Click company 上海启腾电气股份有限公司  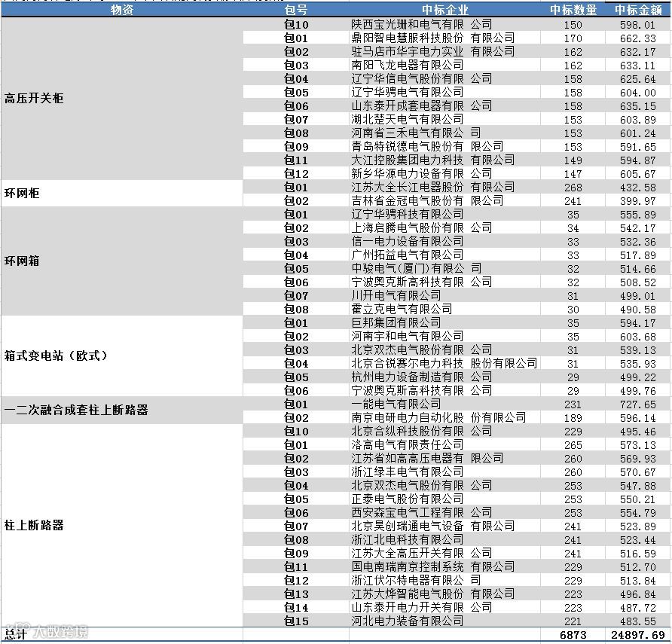click(422, 228)
